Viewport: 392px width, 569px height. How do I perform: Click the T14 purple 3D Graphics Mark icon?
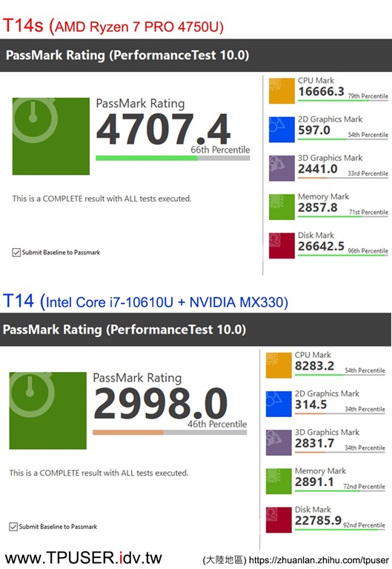click(x=279, y=443)
